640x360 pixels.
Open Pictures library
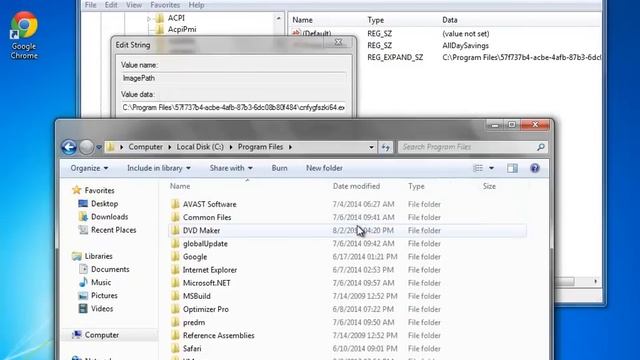[x=104, y=295]
